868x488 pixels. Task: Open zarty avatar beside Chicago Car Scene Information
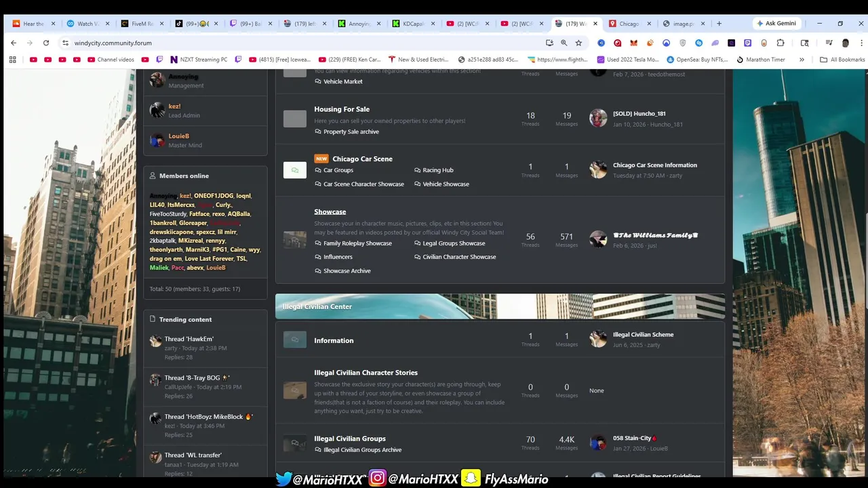(x=598, y=169)
